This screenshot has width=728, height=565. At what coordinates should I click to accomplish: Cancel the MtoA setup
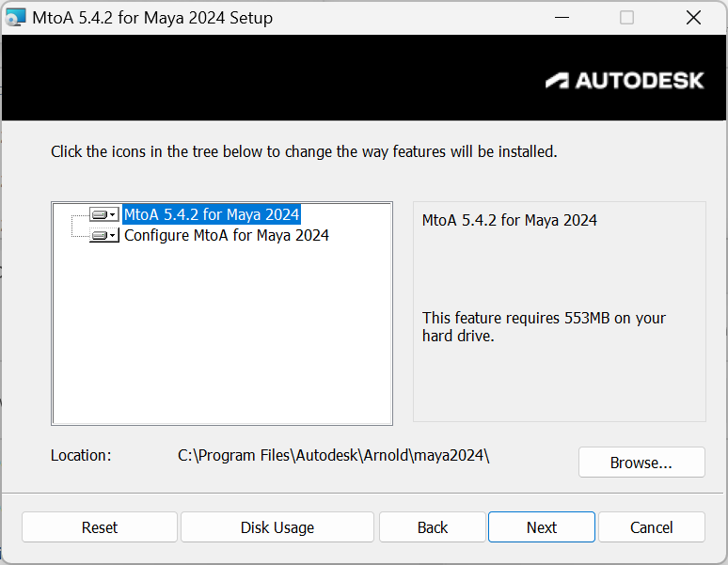pos(652,527)
